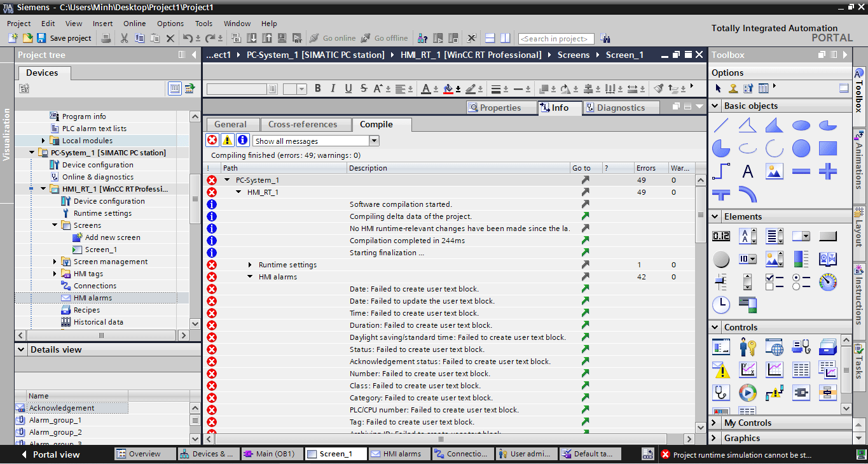868x464 pixels.
Task: Pick the Clock element in toolbox
Action: tap(720, 305)
